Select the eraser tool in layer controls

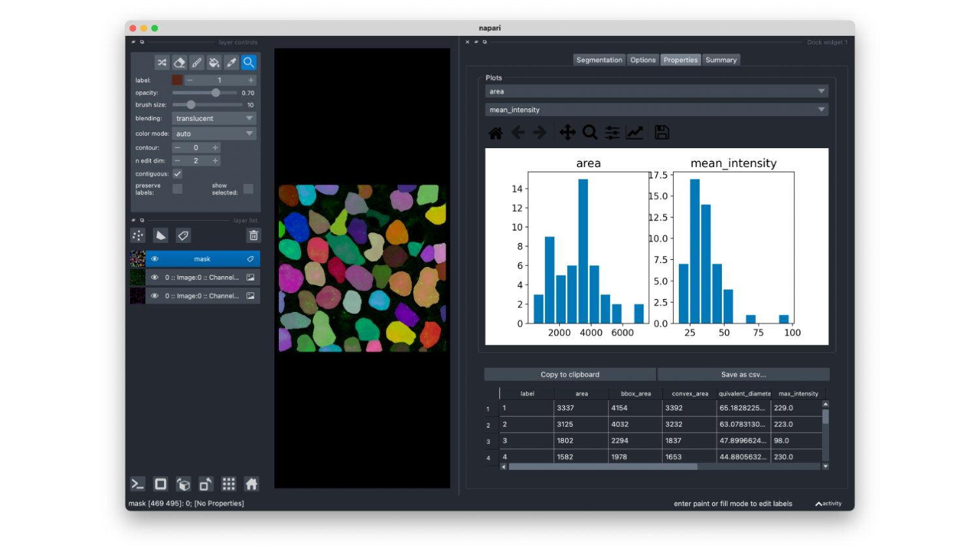[179, 63]
